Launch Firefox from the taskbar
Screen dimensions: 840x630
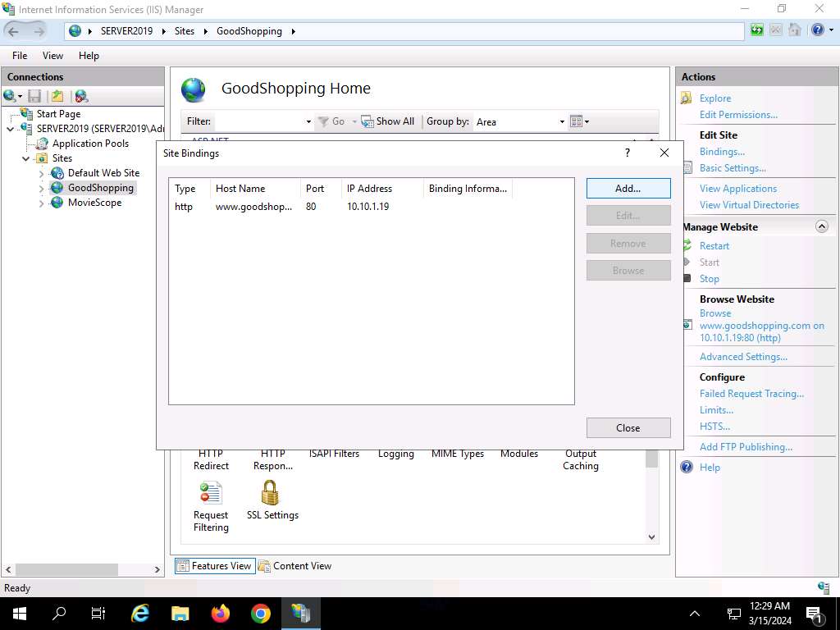coord(221,614)
